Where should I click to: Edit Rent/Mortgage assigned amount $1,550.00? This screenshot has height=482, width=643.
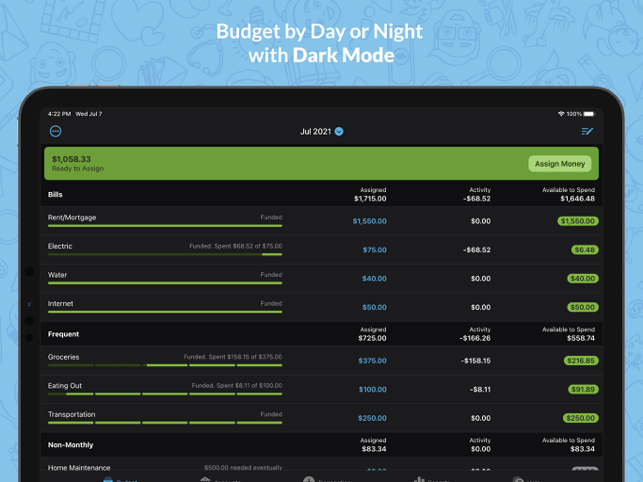[369, 221]
